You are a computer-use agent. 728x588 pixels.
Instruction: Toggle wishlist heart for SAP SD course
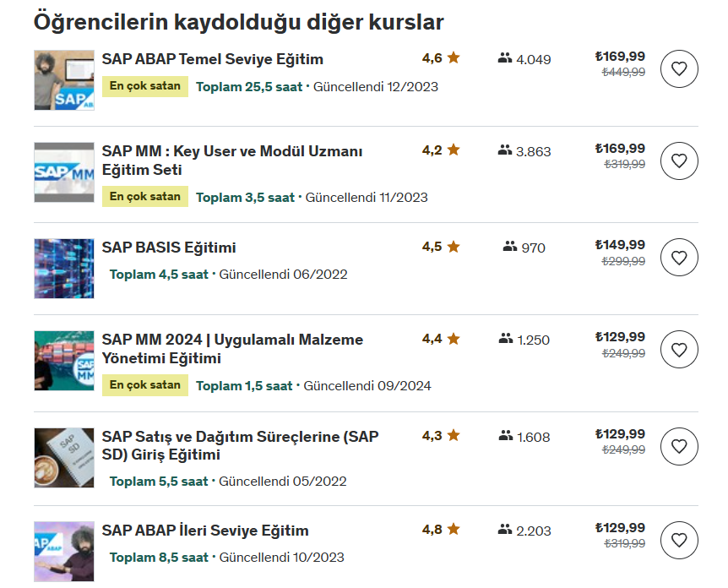[679, 446]
